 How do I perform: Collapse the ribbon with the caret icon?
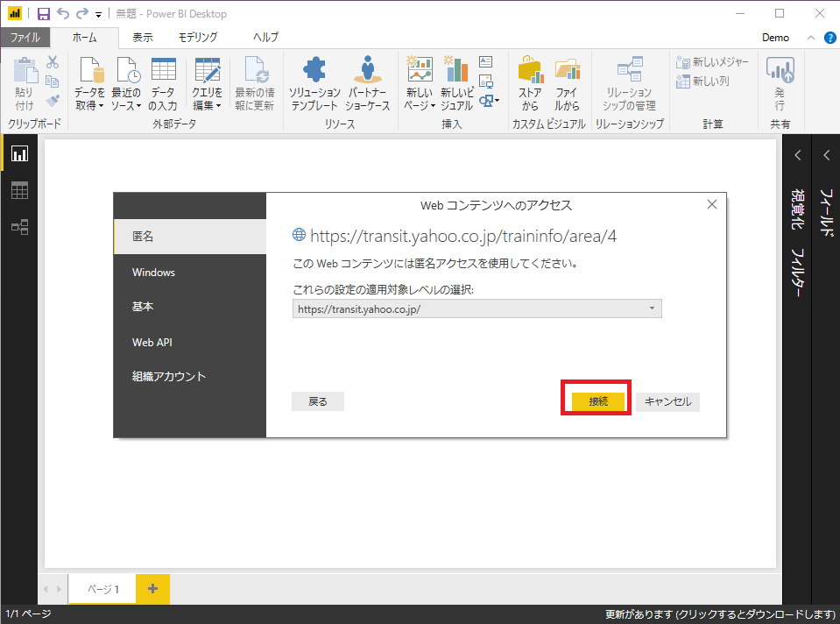coord(811,38)
